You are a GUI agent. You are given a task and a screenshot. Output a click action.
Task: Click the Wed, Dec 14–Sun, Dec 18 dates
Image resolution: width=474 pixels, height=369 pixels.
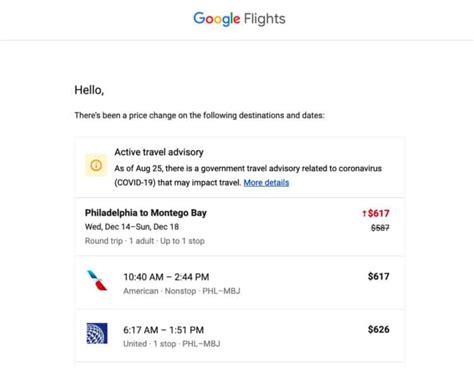click(x=132, y=227)
